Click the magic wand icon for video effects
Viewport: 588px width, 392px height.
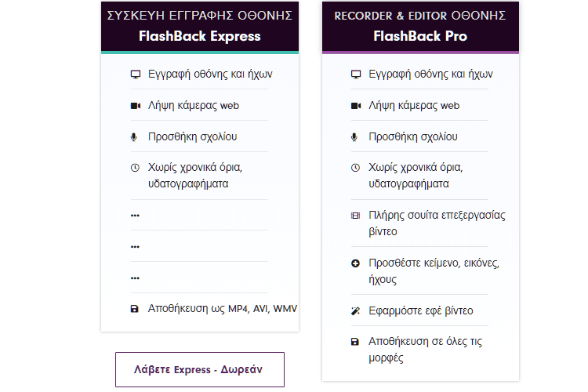tap(355, 311)
